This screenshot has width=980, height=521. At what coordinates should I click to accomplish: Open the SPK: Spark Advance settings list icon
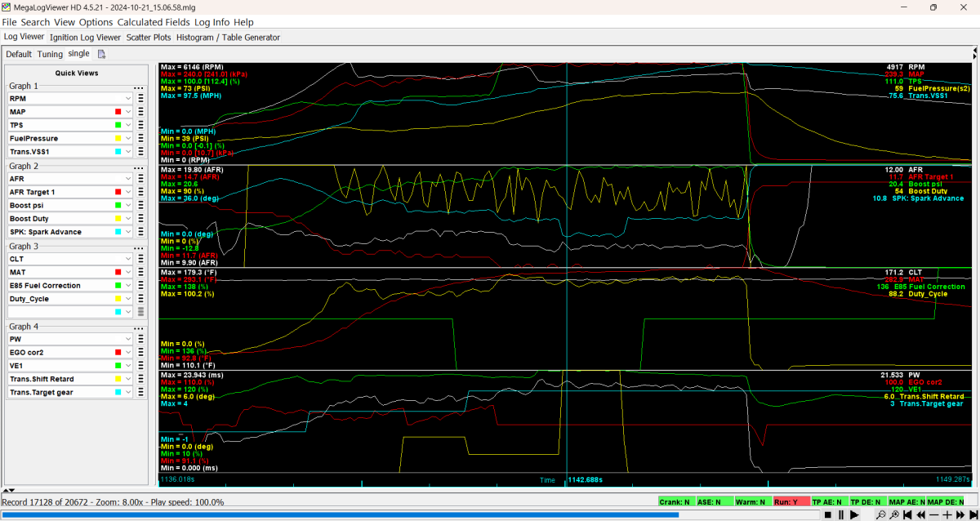point(140,232)
